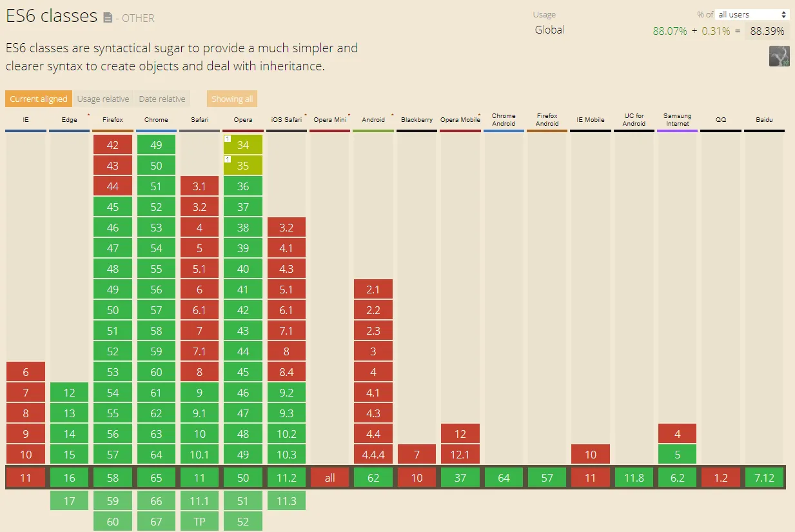Select the Firefox Android column header
The image size is (795, 532).
(547, 120)
